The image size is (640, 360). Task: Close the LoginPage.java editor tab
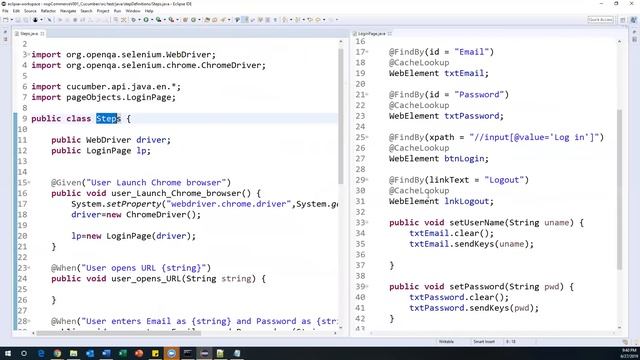pos(390,33)
